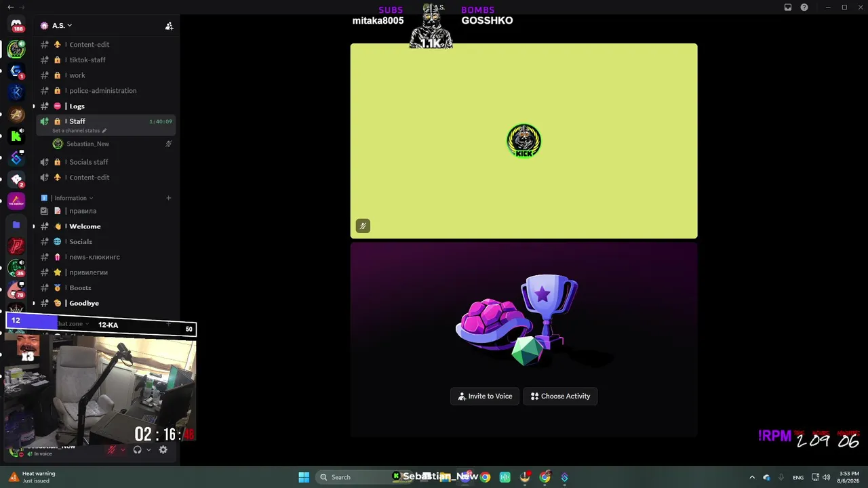Open the work channel
868x488 pixels.
105,75
